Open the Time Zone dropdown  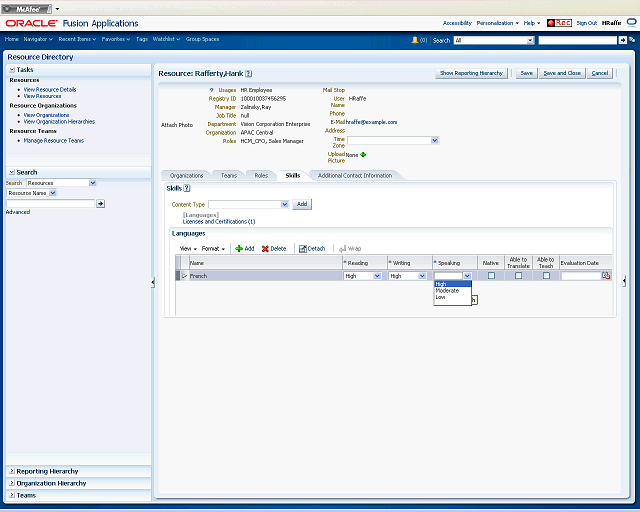(435, 140)
